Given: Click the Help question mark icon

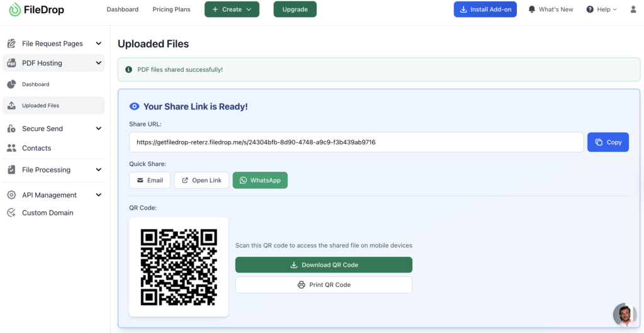Looking at the screenshot, I should 590,9.
